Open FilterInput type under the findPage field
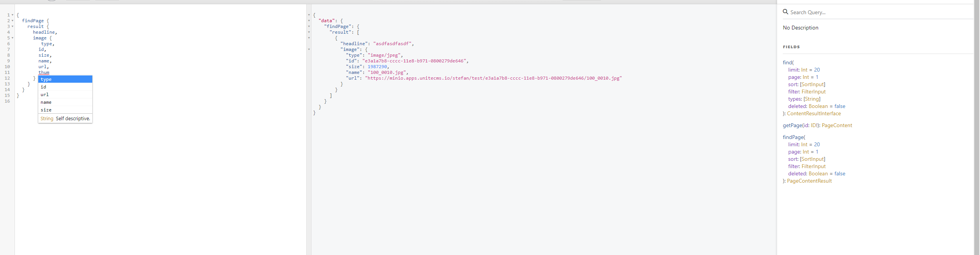This screenshot has width=980, height=255. pos(813,166)
